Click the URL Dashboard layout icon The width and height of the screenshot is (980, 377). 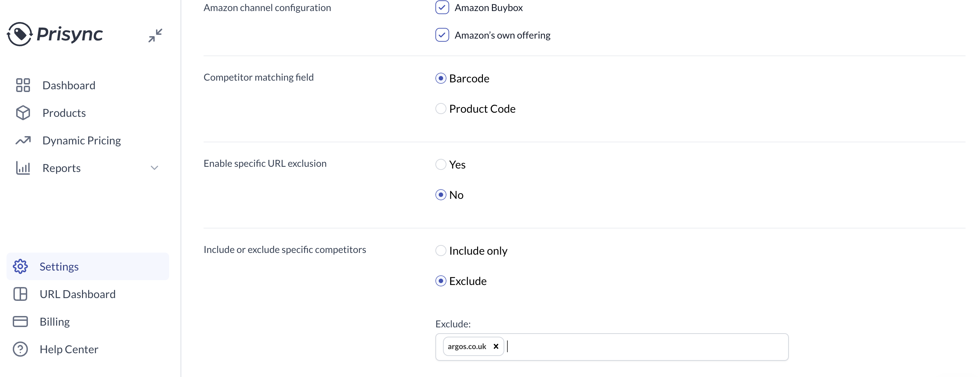pyautogui.click(x=20, y=294)
